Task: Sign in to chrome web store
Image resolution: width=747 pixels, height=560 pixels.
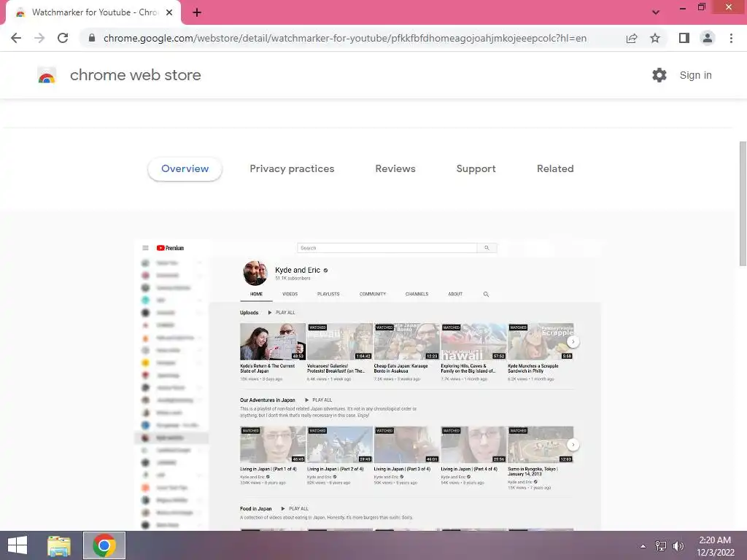Action: [695, 75]
